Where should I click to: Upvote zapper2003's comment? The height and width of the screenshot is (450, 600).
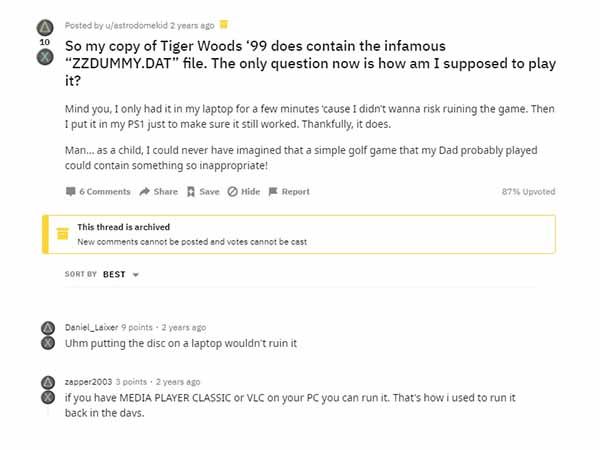click(x=47, y=383)
